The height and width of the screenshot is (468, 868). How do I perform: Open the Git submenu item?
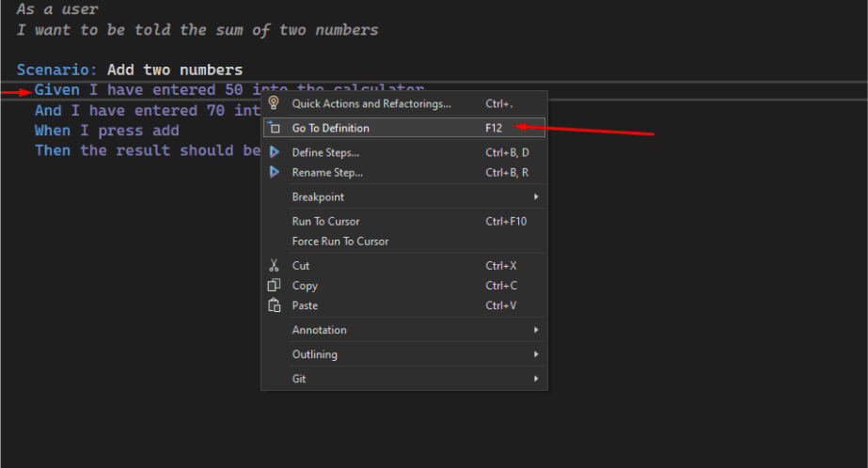tap(404, 379)
